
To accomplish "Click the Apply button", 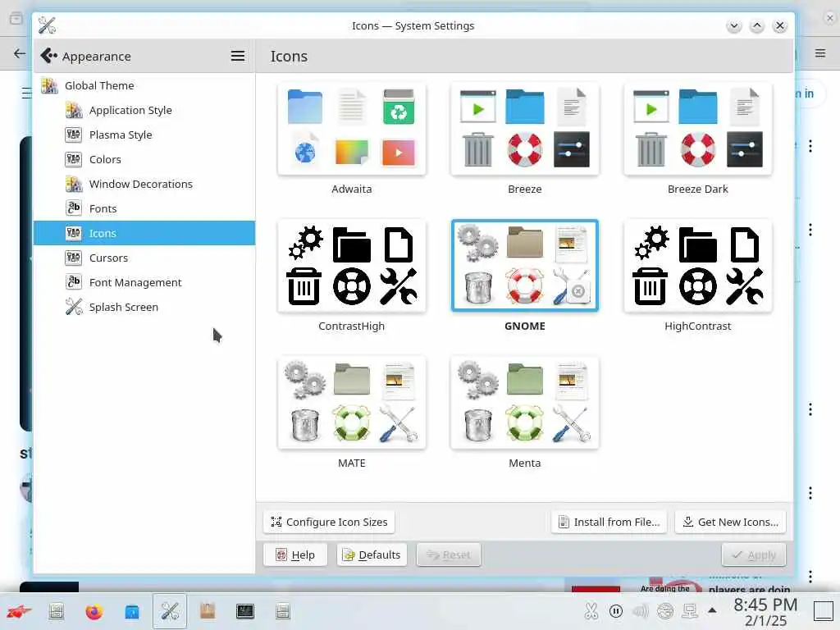I will (x=754, y=555).
